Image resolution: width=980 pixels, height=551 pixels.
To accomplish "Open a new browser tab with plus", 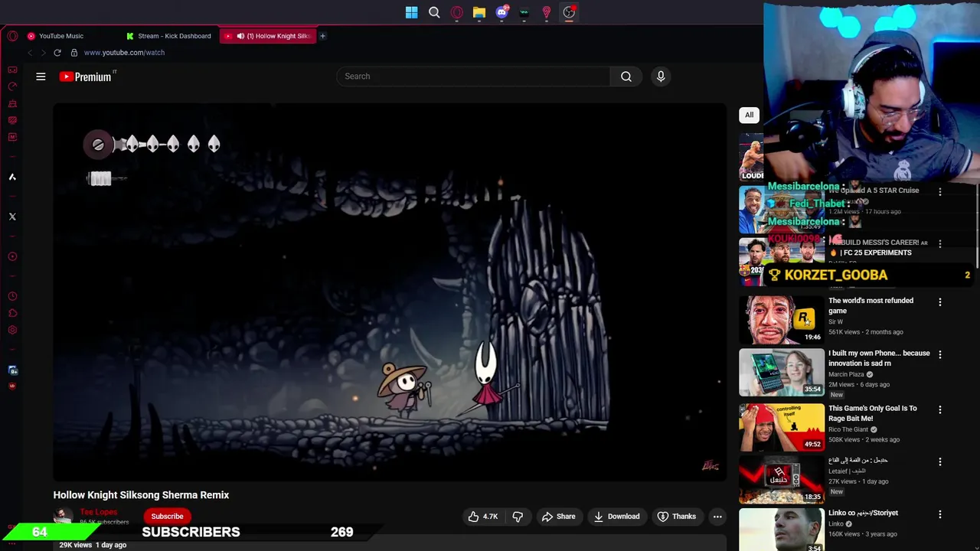I will pos(322,36).
